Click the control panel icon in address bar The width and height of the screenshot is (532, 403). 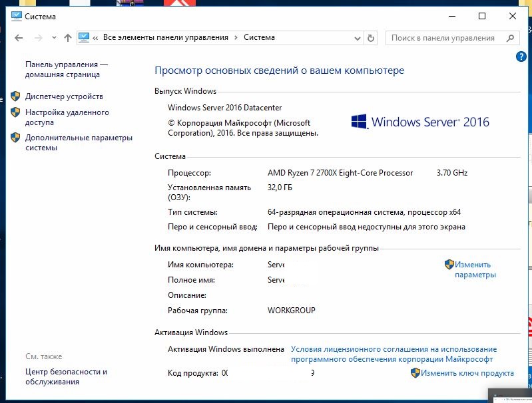(85, 38)
